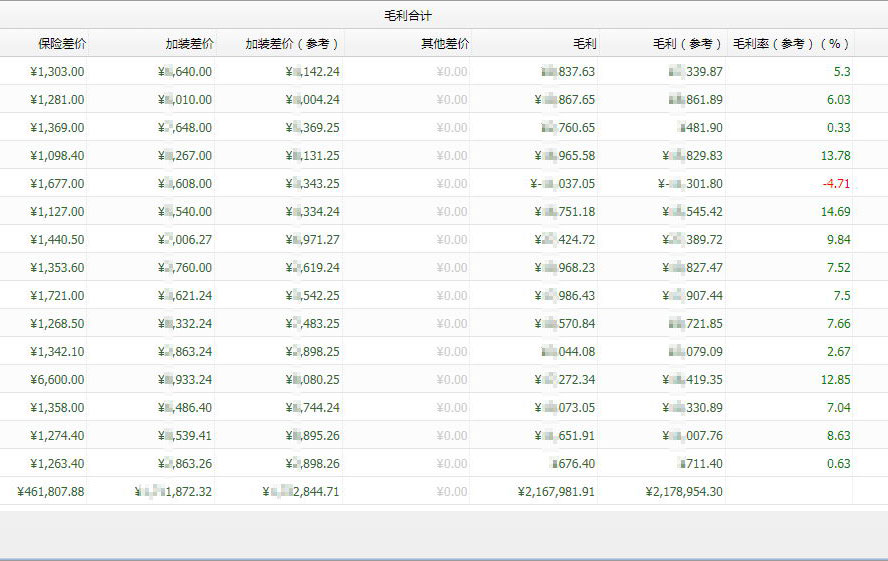Click the 毛利率（参考）（%） column header

tap(791, 44)
